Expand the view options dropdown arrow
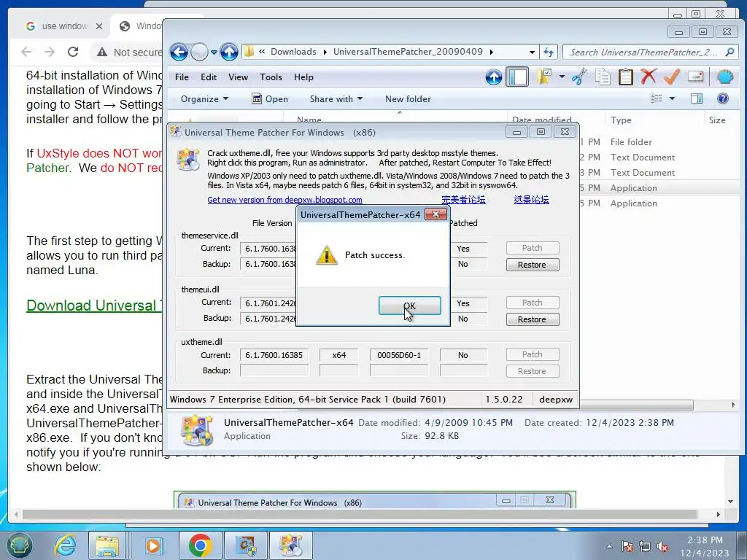Screen dimensions: 747x560 [x=672, y=98]
